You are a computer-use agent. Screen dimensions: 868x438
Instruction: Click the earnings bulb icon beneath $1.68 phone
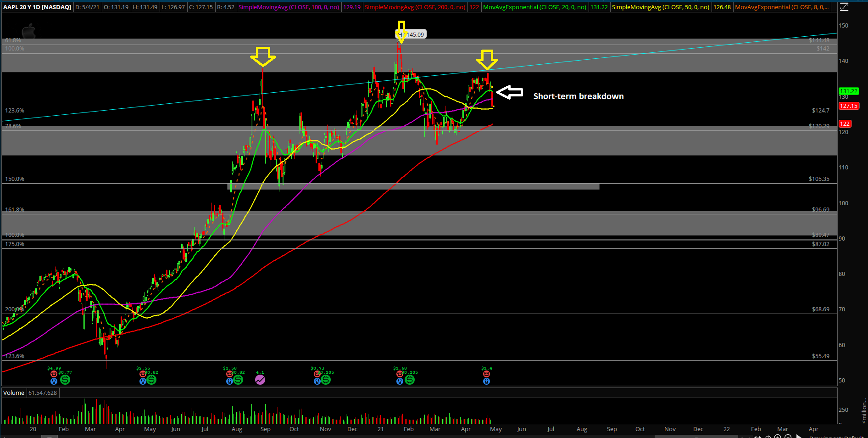400,381
